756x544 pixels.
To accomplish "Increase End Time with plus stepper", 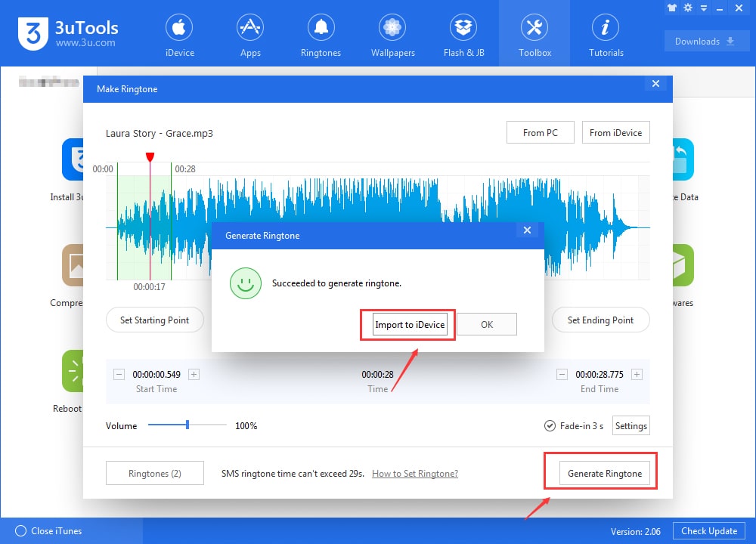I will coord(637,374).
